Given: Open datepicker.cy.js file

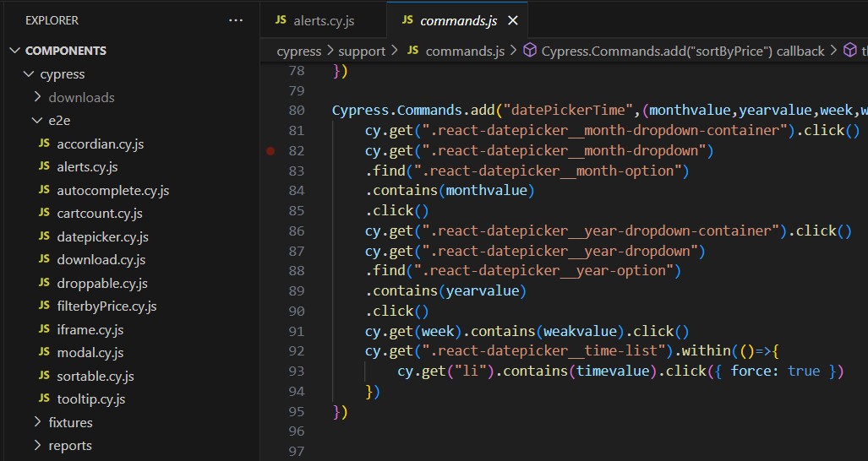Looking at the screenshot, I should tap(102, 237).
